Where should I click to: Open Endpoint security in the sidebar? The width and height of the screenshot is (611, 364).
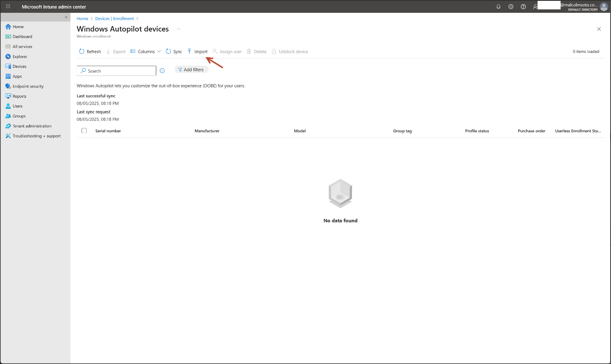point(28,86)
